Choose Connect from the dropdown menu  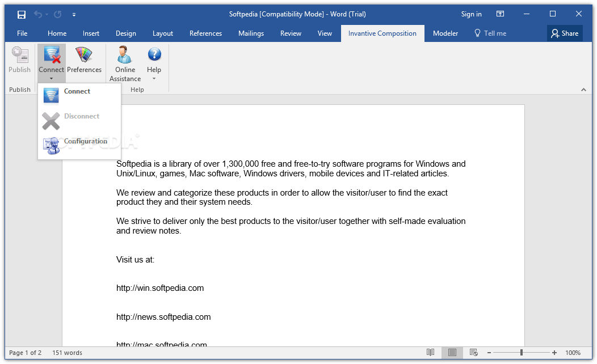tap(79, 95)
